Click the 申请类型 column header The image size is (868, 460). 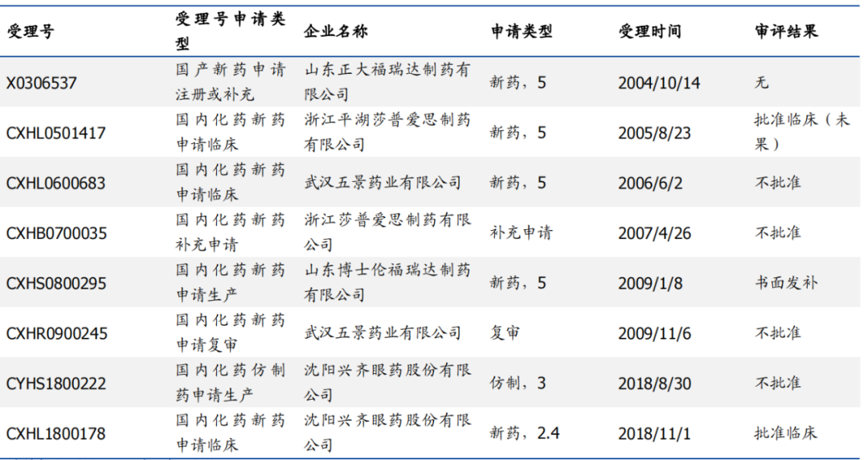tap(522, 31)
